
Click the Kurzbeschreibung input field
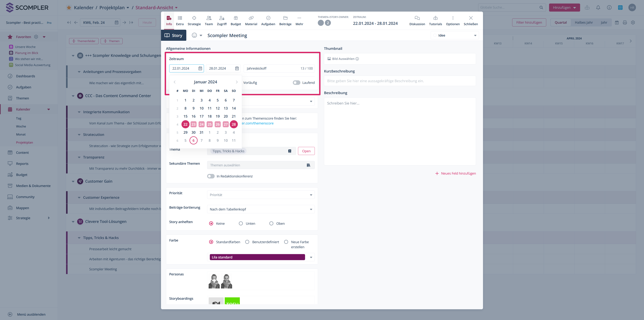[x=399, y=81]
